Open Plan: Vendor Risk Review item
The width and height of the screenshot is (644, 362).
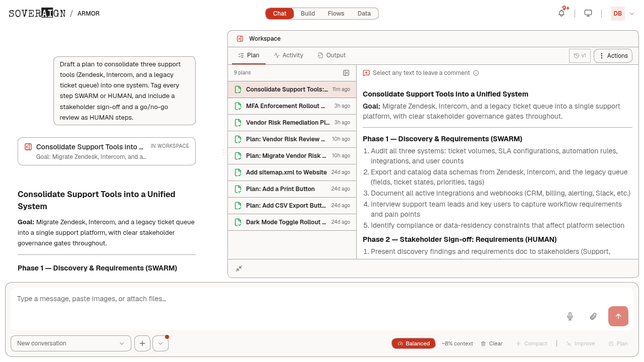pyautogui.click(x=292, y=139)
